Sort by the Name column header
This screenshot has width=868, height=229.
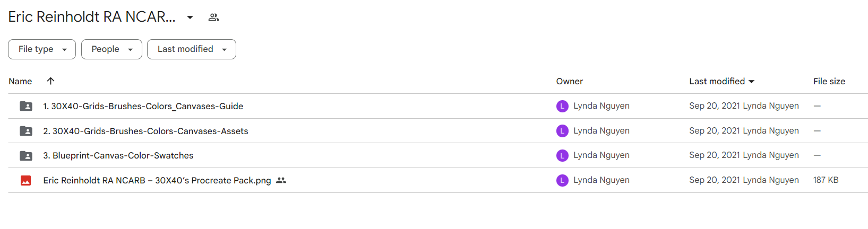point(20,82)
